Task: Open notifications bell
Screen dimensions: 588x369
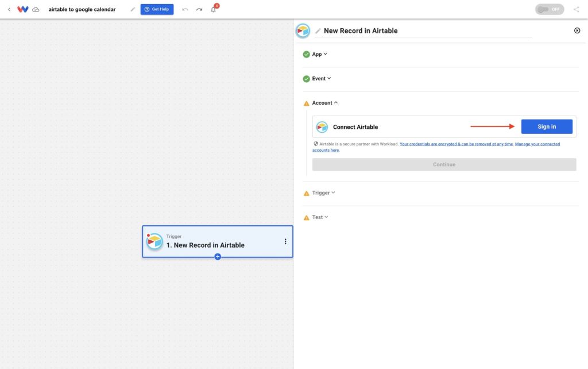Action: click(x=214, y=9)
